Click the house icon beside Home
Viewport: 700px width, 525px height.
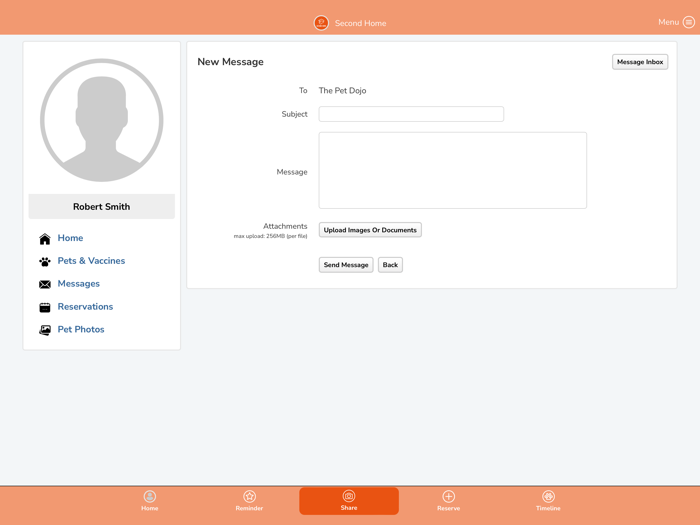[45, 239]
